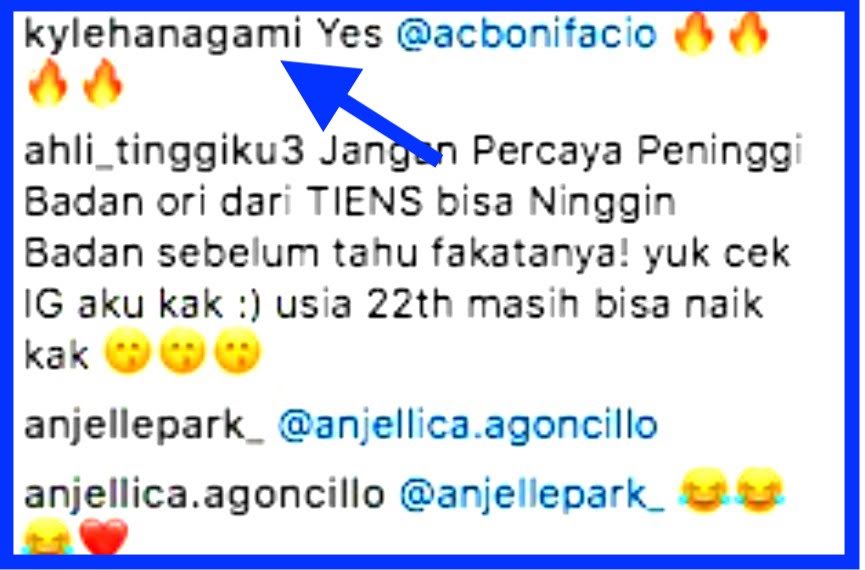The height and width of the screenshot is (570, 865).
Task: Click the blue arrow annotation
Action: [x=361, y=110]
